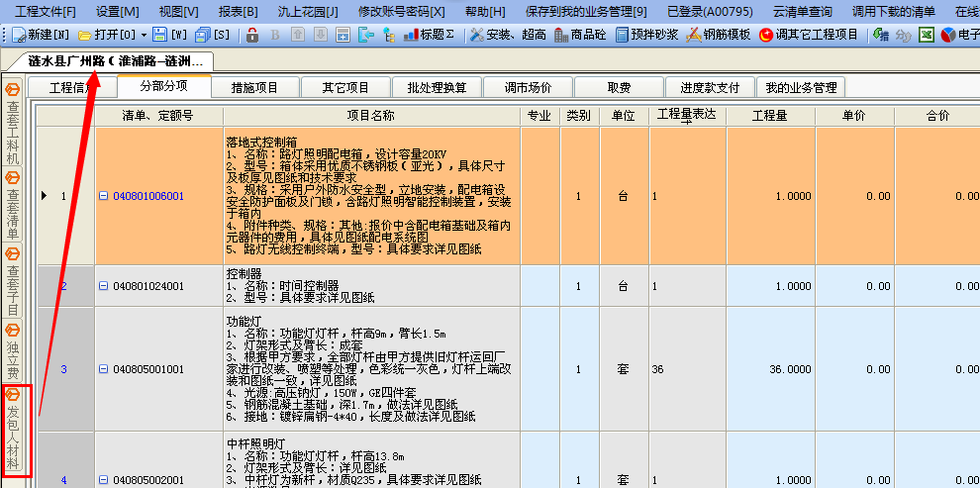The width and height of the screenshot is (980, 488).
Task: Switch to the 我的业务管理 tab
Action: 801,87
